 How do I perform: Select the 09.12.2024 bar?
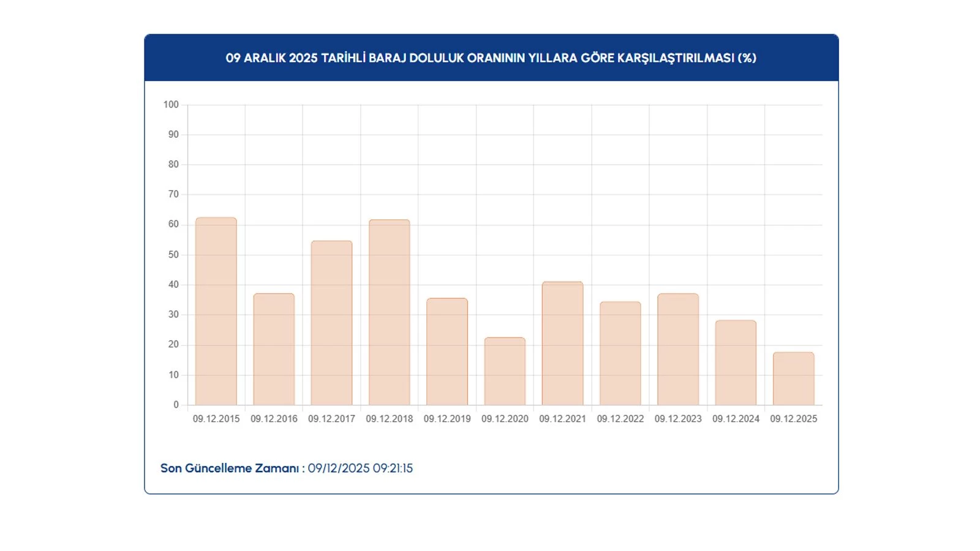(736, 362)
